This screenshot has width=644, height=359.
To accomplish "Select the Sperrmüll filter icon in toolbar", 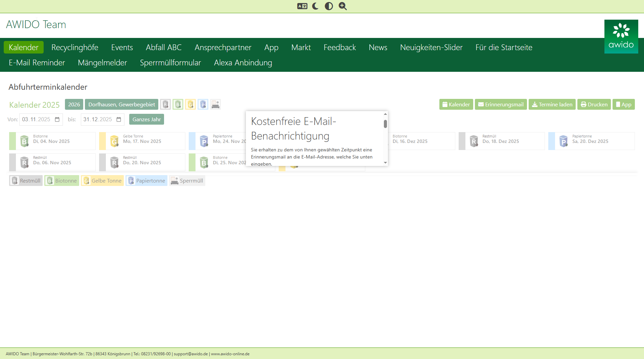I will point(215,104).
